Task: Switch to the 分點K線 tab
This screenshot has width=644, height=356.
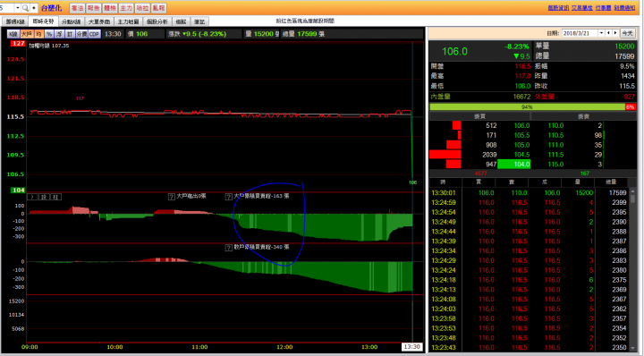Action: coord(71,21)
